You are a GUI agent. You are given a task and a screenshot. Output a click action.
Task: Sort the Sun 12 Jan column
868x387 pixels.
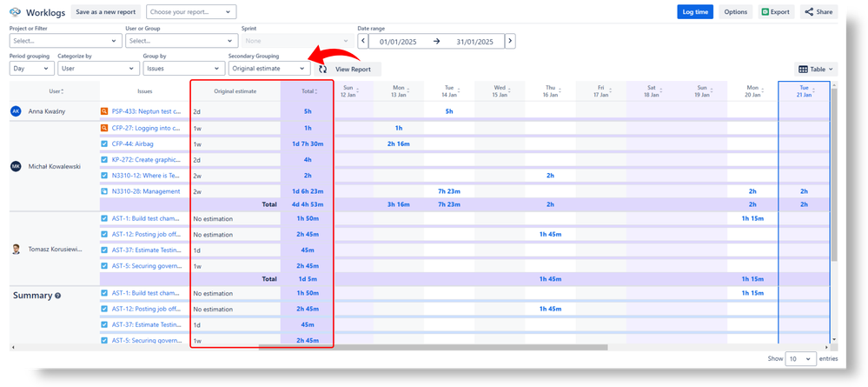click(358, 91)
